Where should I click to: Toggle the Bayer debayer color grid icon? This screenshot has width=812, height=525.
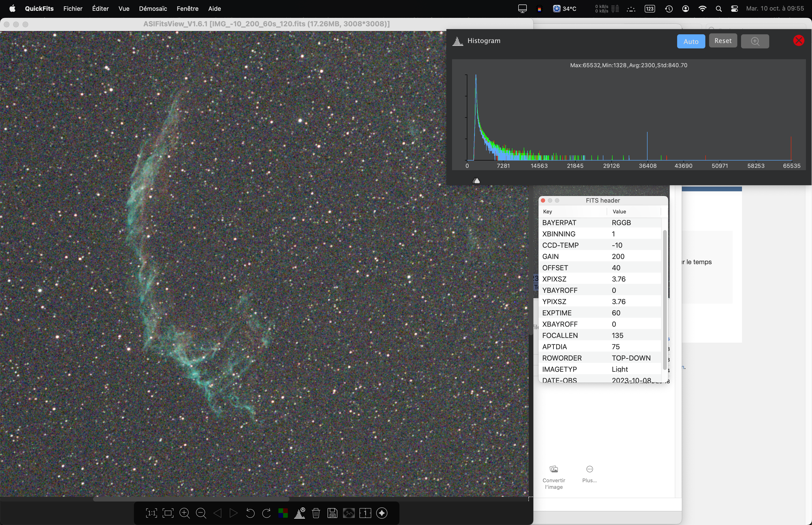point(283,513)
